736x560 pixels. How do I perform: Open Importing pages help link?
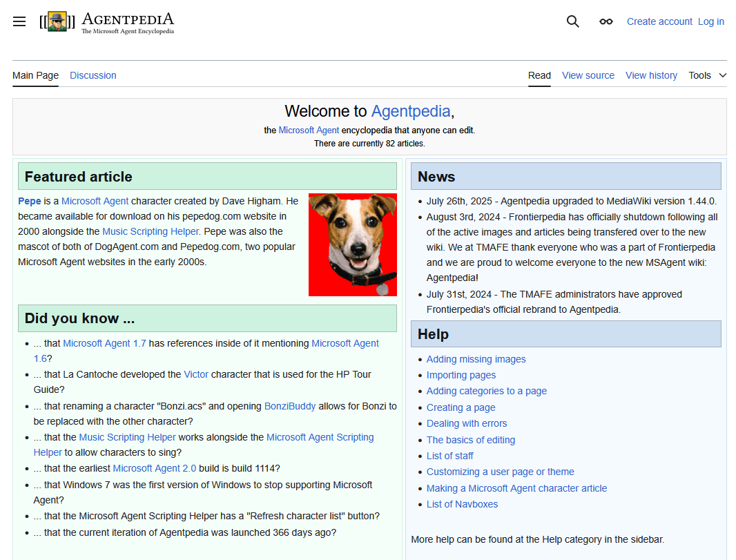(x=461, y=375)
